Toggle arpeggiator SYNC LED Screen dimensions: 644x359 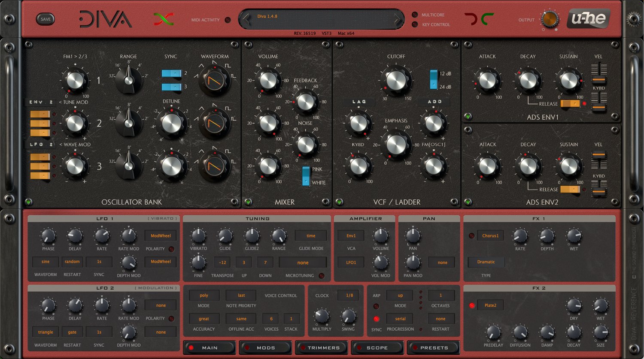pyautogui.click(x=377, y=319)
